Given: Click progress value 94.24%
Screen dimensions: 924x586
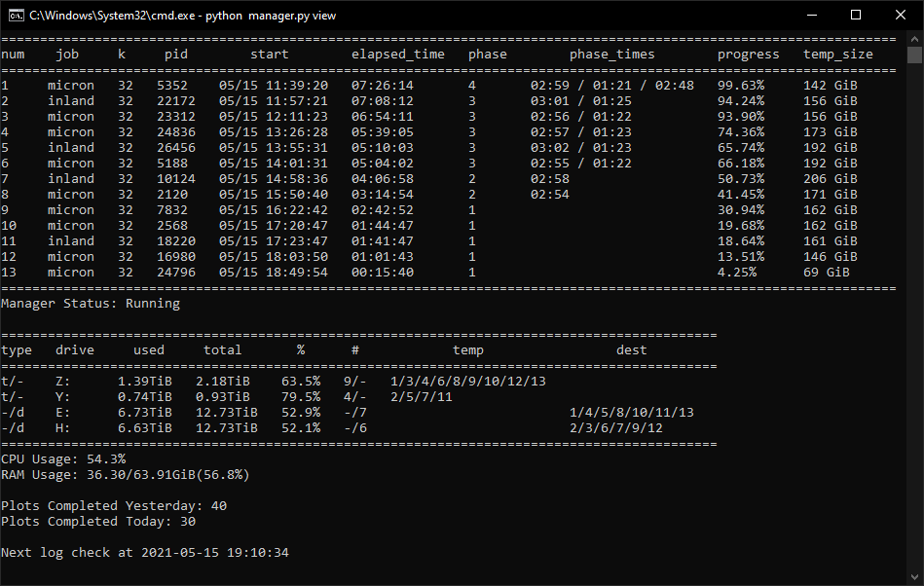Looking at the screenshot, I should click(741, 101).
